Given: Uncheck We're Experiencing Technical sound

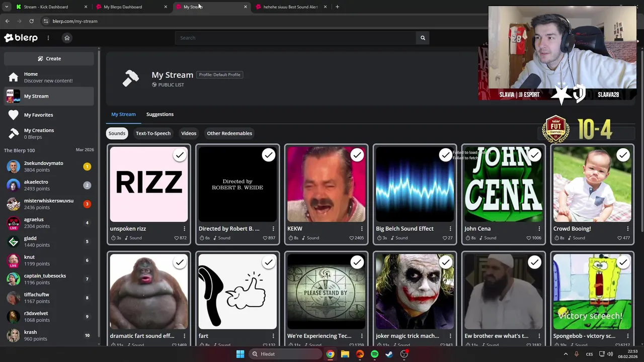Looking at the screenshot, I should click(x=357, y=262).
